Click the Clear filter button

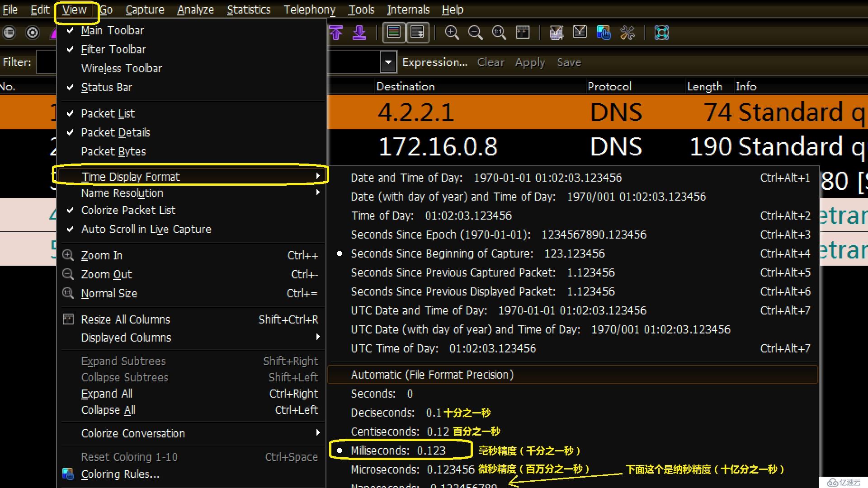click(x=491, y=62)
